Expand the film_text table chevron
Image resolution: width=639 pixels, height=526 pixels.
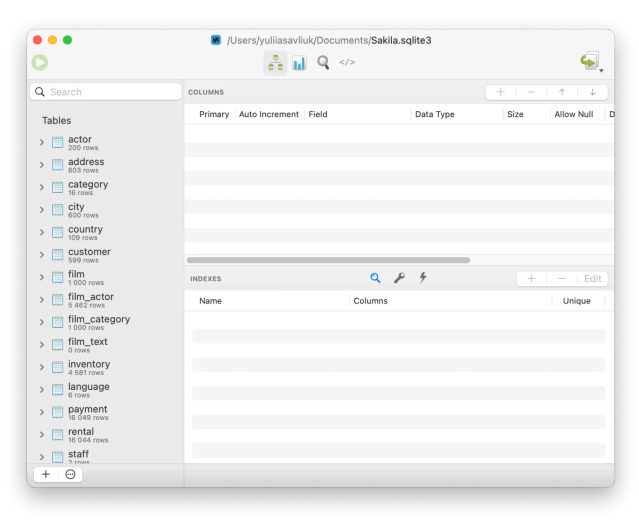(x=42, y=345)
